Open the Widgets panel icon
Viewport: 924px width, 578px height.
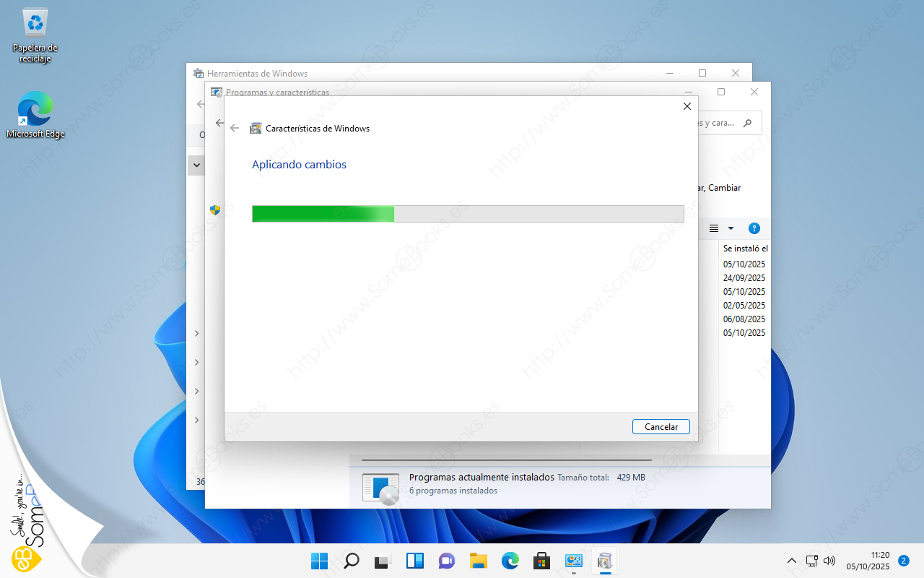point(415,561)
